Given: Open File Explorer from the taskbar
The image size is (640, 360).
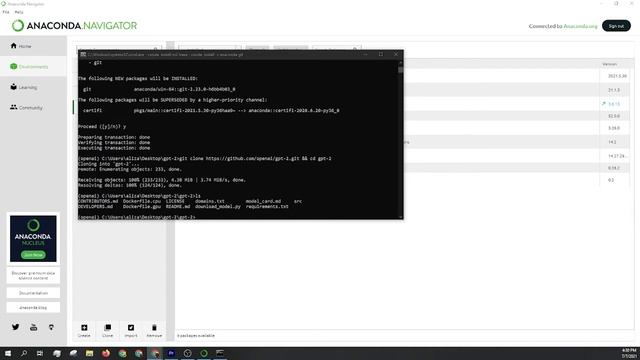Looking at the screenshot, I should [89, 353].
